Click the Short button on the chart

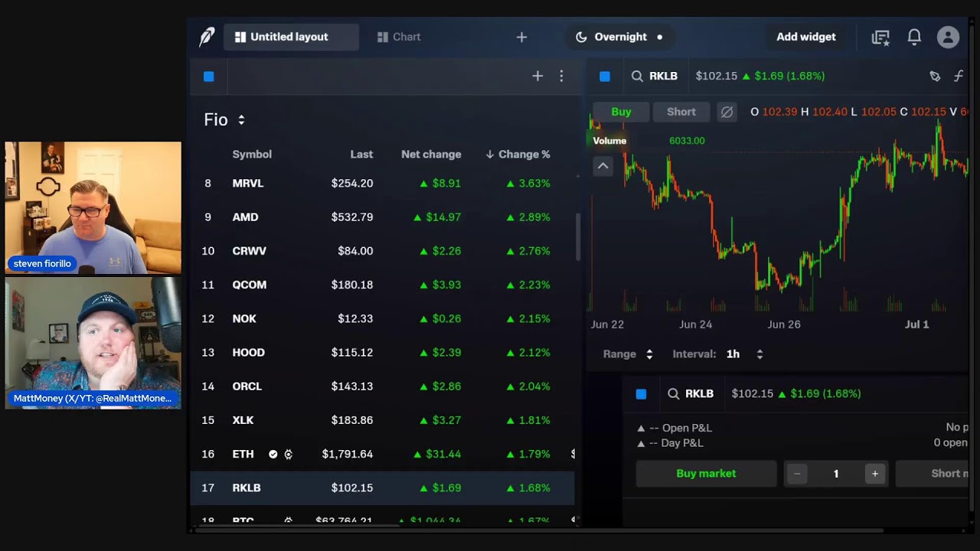tap(681, 112)
